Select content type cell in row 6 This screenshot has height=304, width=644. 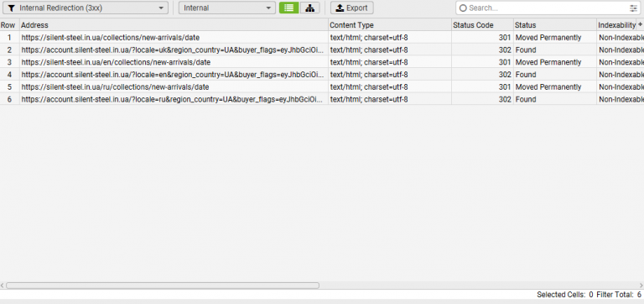(x=390, y=99)
